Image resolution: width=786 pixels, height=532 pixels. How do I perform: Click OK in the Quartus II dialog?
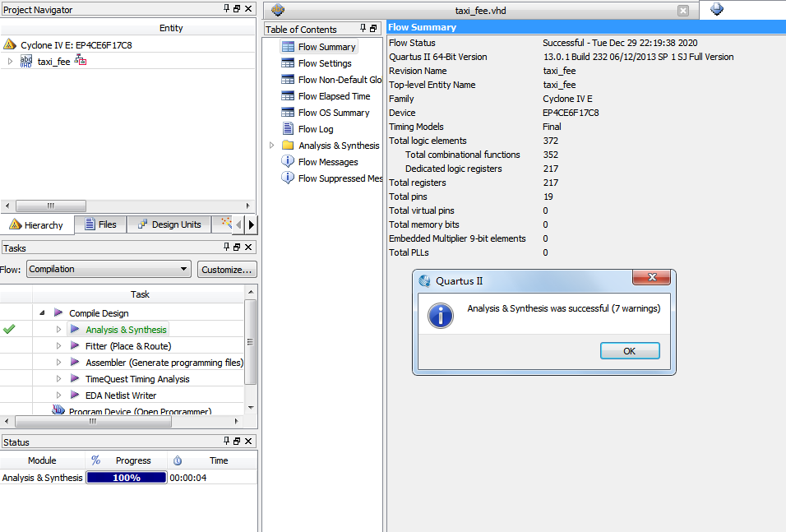pyautogui.click(x=630, y=351)
